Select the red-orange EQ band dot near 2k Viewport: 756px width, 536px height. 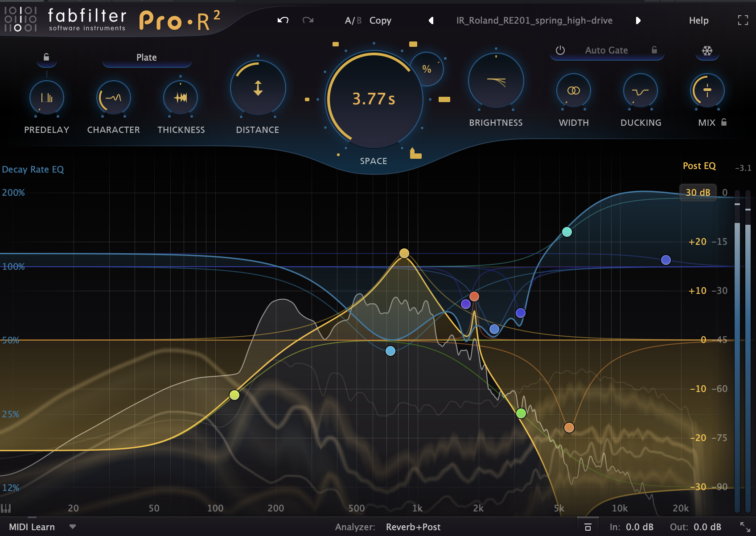click(x=474, y=297)
